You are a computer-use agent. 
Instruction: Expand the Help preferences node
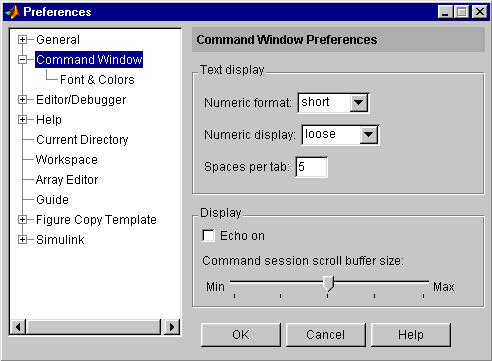tap(22, 120)
